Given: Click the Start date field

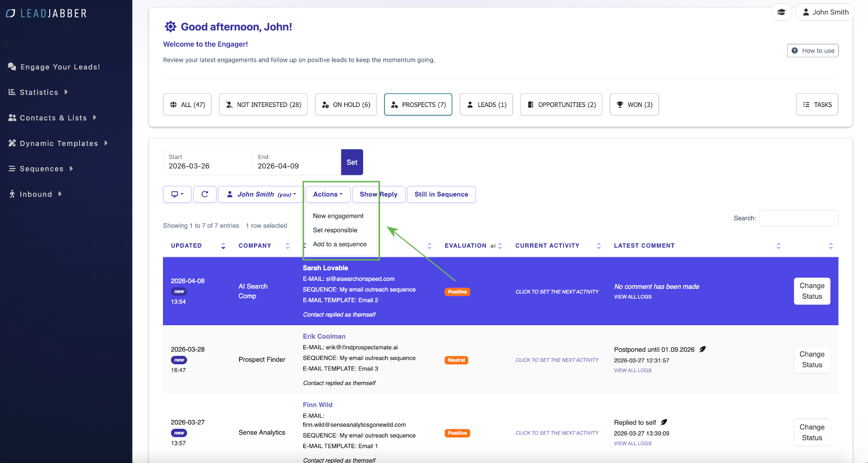Looking at the screenshot, I should tap(207, 162).
